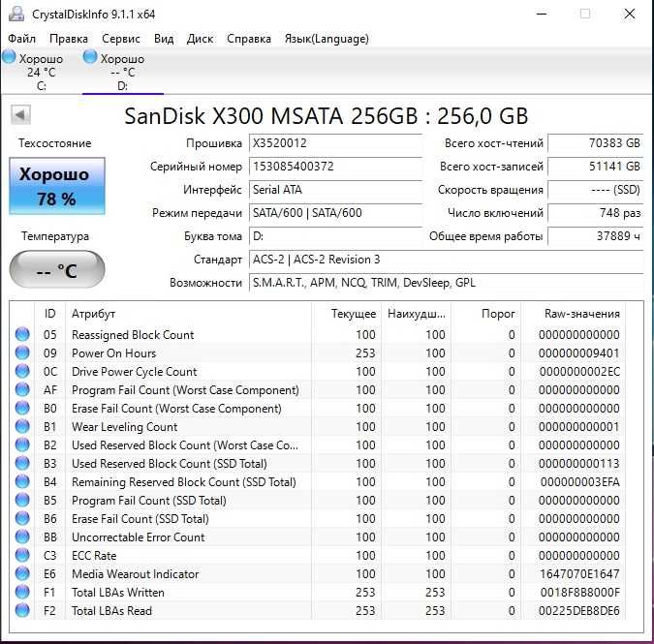The height and width of the screenshot is (644, 654).
Task: Click power on count value 748 раз
Action: 596,213
